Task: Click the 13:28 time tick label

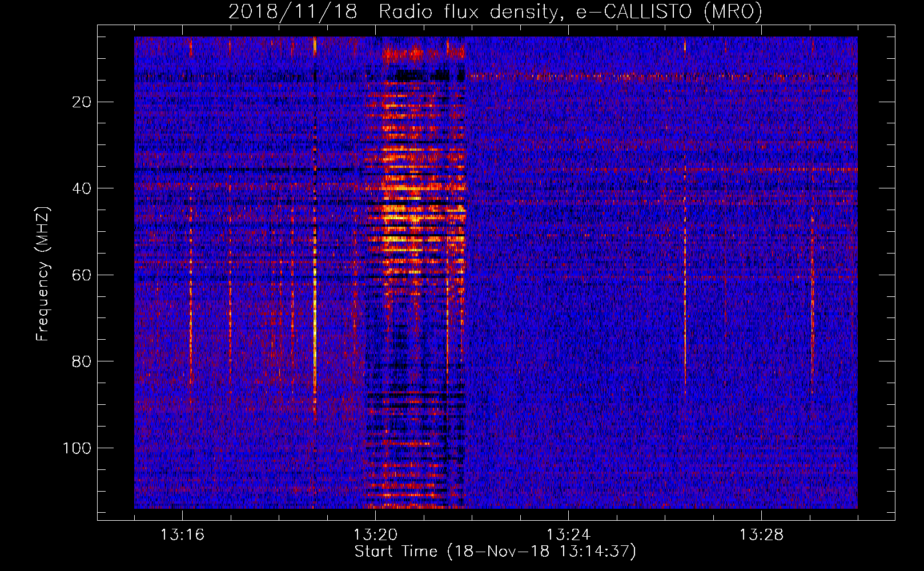Action: 761,535
